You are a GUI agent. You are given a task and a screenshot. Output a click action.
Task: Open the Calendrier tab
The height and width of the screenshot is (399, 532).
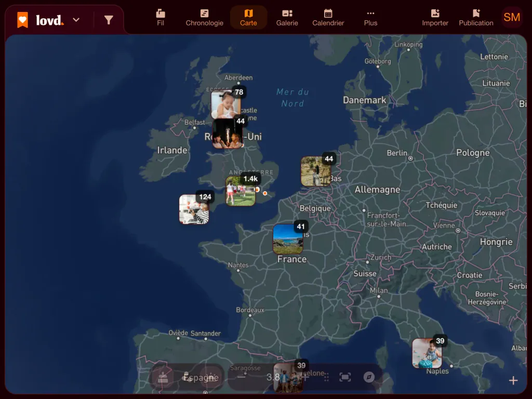click(328, 18)
